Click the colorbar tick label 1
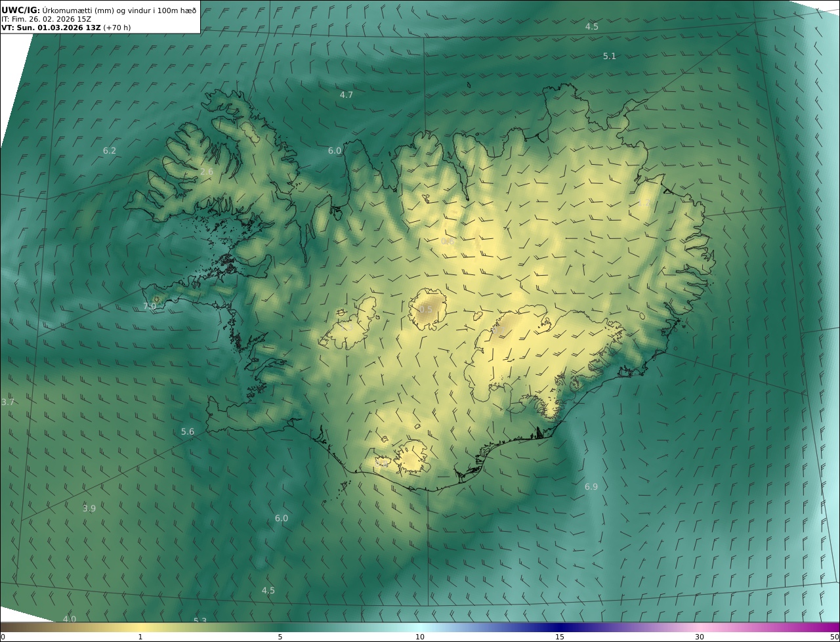Image resolution: width=840 pixels, height=642 pixels. [x=140, y=637]
